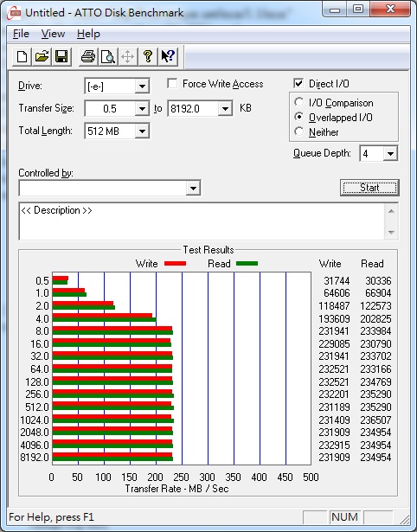417x532 pixels.
Task: Click the green Read legend swatch
Action: pyautogui.click(x=247, y=264)
